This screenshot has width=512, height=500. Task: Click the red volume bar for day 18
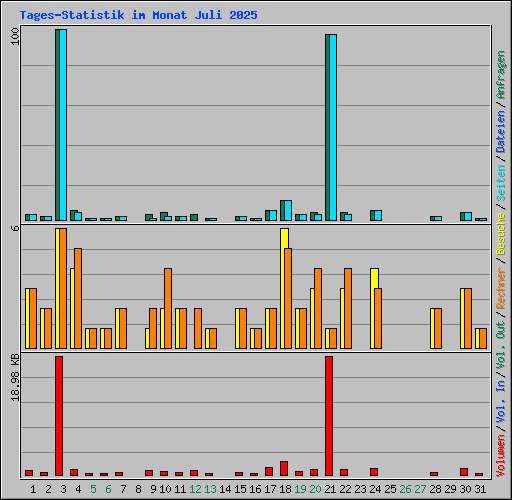[284, 468]
